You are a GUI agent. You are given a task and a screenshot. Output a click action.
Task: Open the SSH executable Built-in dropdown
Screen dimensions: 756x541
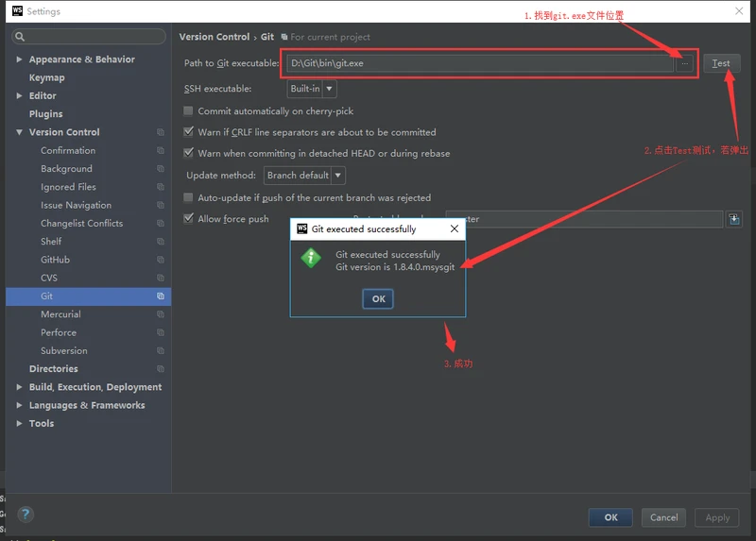[x=312, y=89]
